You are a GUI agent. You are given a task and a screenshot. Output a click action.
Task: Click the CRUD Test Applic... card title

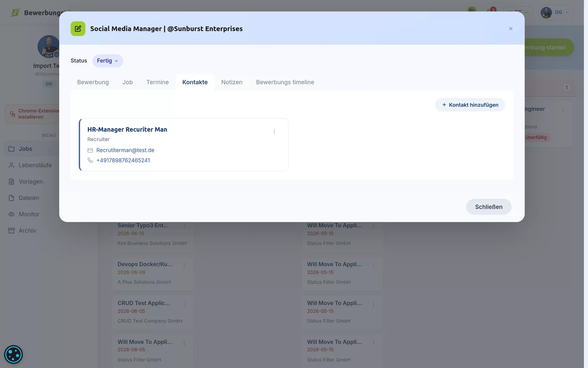(x=144, y=303)
